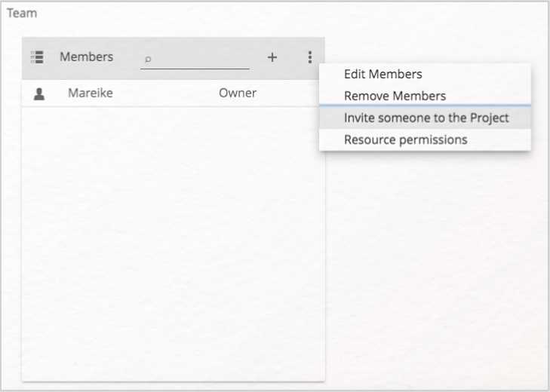Click the list icon beside Members
This screenshot has width=550, height=392.
(x=37, y=57)
